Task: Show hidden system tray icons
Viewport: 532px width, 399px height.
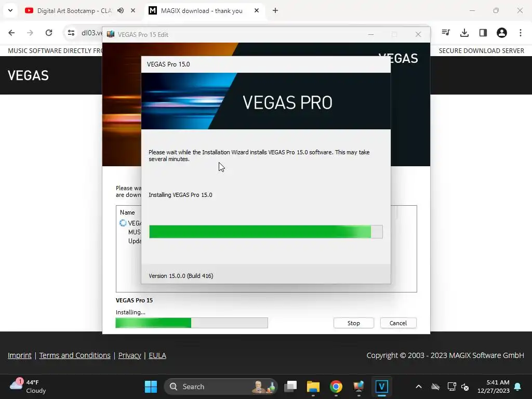Action: pyautogui.click(x=419, y=387)
